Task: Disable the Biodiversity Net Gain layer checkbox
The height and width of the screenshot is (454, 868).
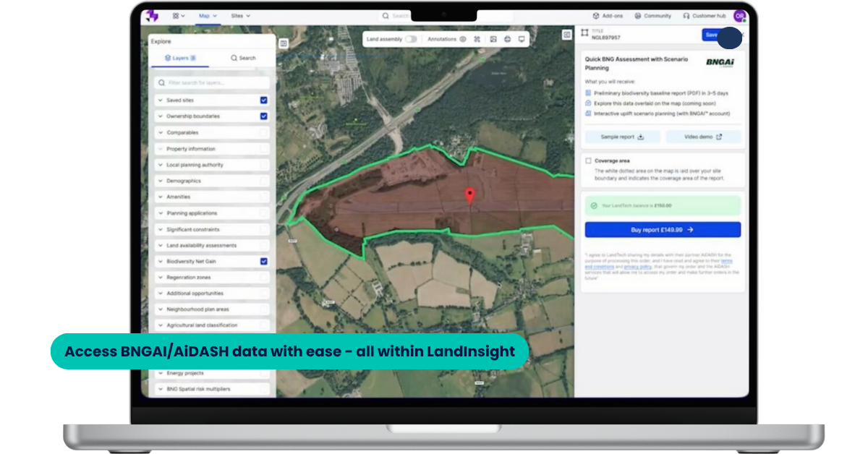Action: pos(264,262)
